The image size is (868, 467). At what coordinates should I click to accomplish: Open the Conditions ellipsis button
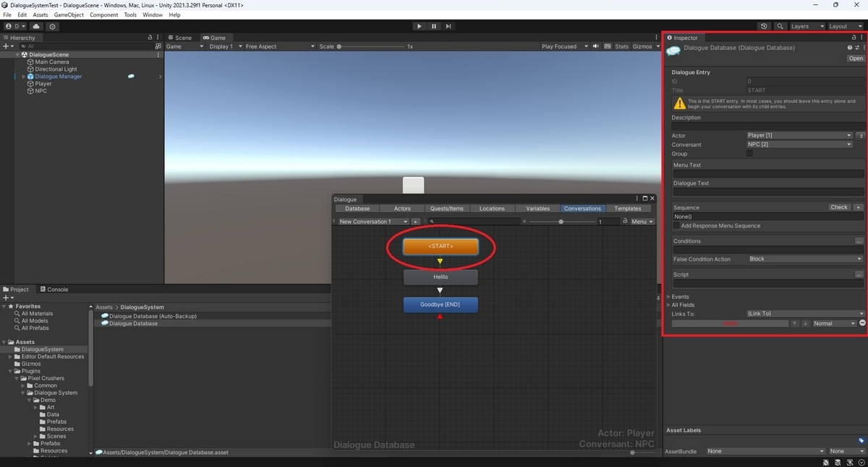point(859,240)
